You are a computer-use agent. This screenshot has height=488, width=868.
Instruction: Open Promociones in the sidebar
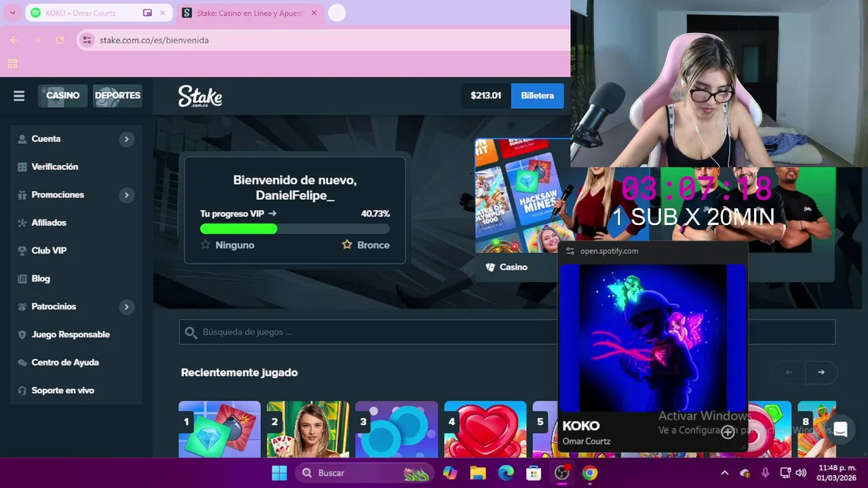[x=58, y=195]
